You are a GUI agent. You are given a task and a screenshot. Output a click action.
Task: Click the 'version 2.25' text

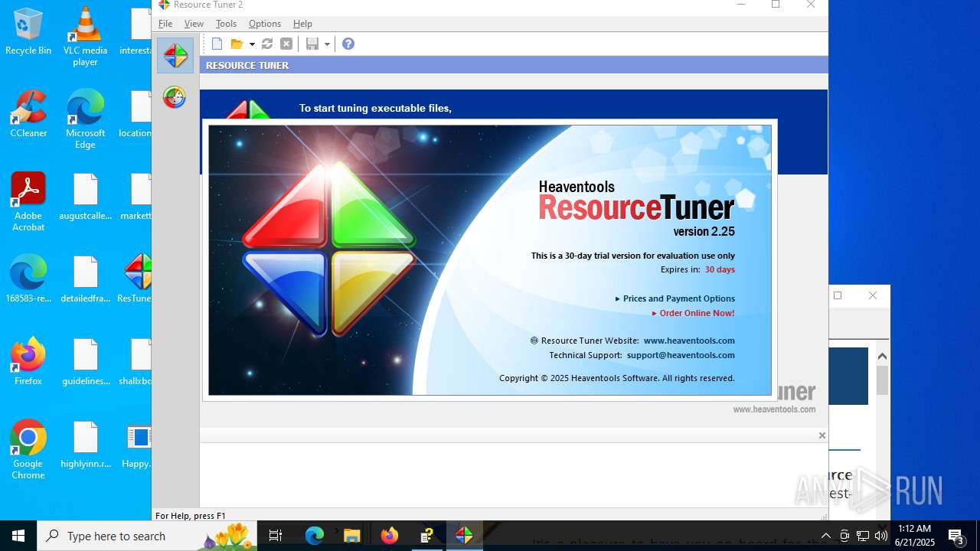(x=704, y=232)
